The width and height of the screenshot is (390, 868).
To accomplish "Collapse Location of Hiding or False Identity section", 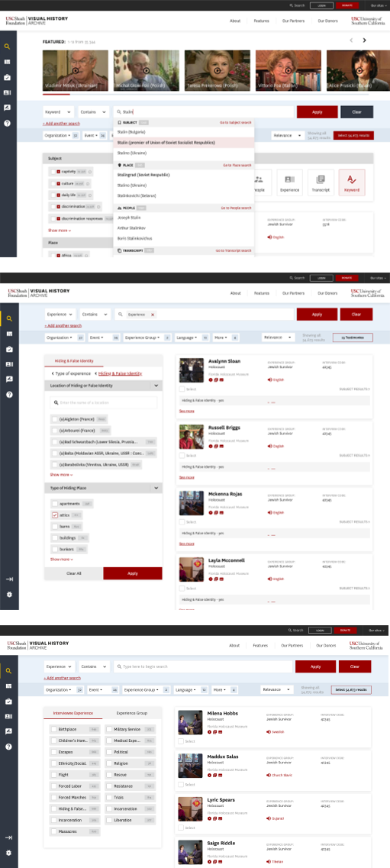I will pyautogui.click(x=156, y=386).
